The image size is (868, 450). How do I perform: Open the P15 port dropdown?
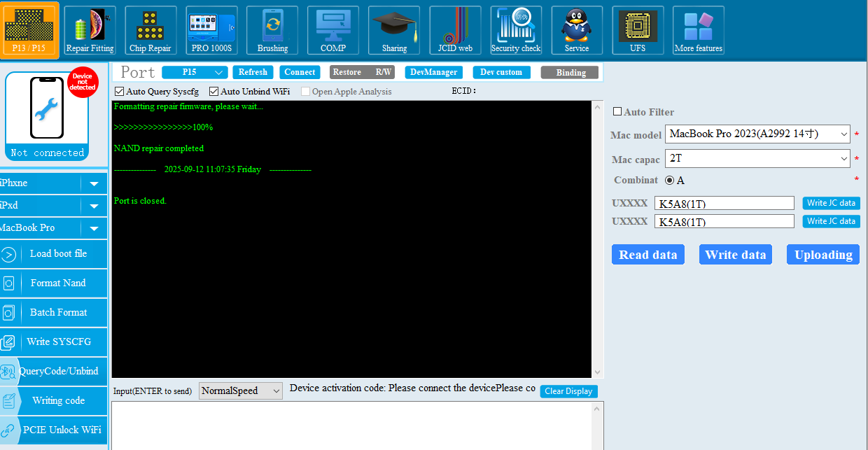coord(195,72)
